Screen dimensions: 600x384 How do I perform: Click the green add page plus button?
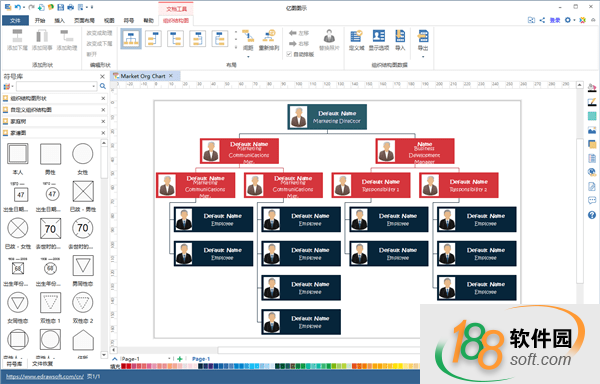coord(179,359)
